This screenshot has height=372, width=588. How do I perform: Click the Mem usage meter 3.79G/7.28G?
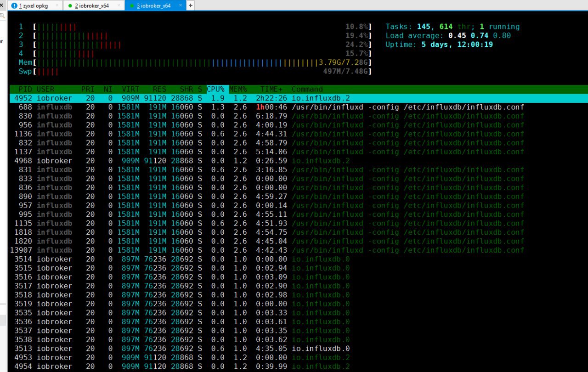[x=195, y=62]
